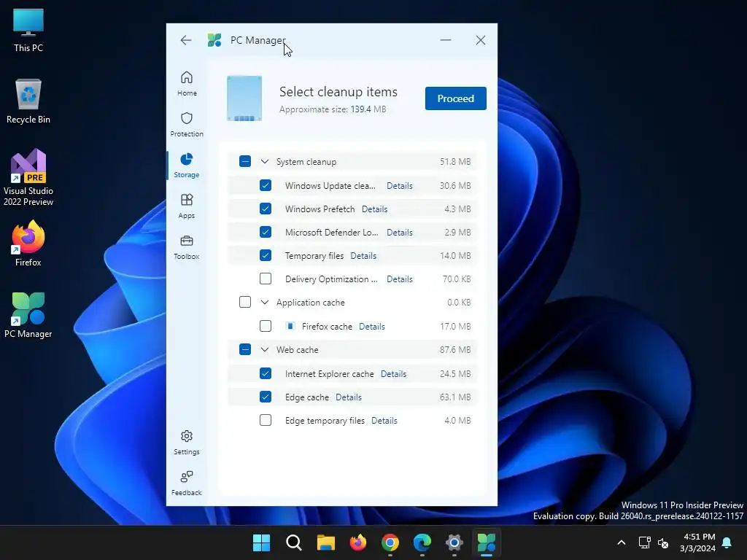Open the Windows Start menu
747x560 pixels.
click(262, 542)
